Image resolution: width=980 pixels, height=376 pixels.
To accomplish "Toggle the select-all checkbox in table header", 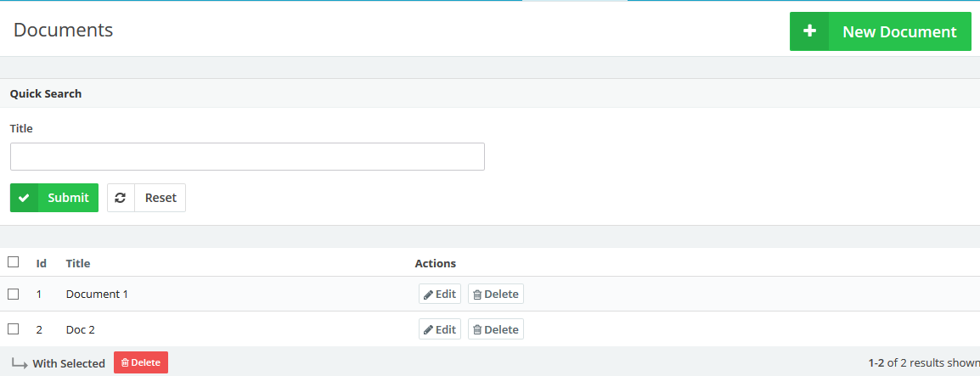I will coord(14,262).
